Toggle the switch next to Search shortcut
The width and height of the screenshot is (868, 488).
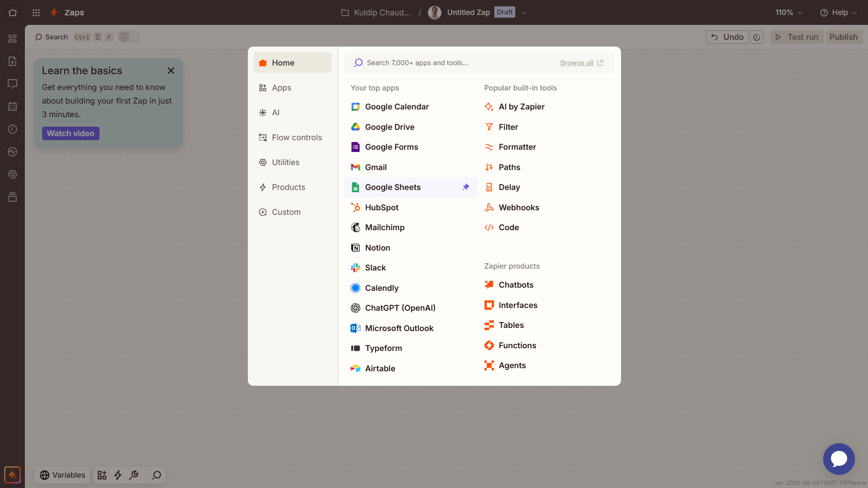pos(129,37)
